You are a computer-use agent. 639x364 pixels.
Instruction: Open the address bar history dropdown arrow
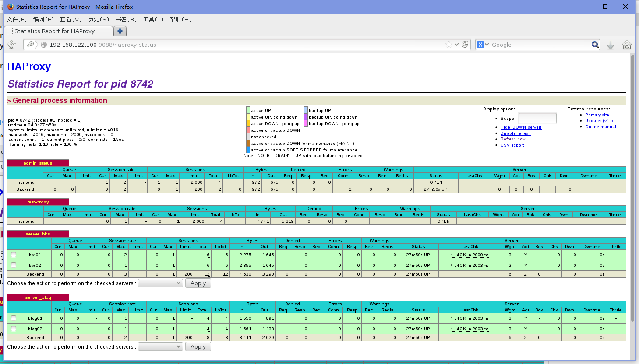click(457, 45)
